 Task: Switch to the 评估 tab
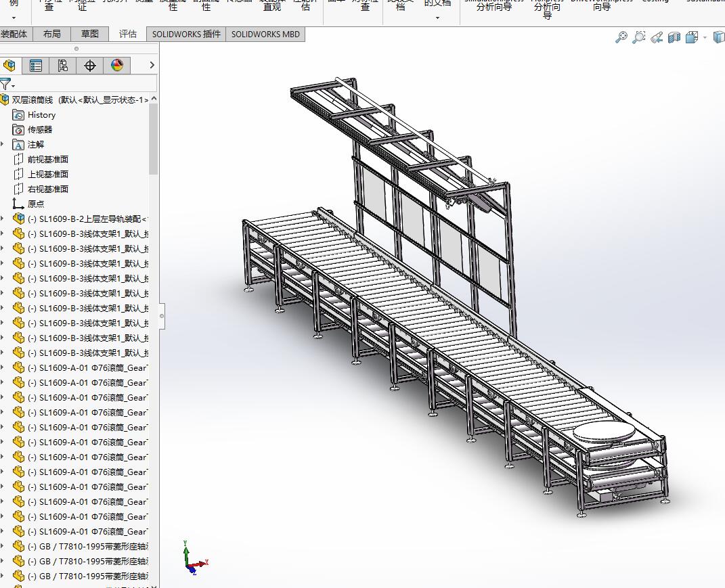[128, 35]
